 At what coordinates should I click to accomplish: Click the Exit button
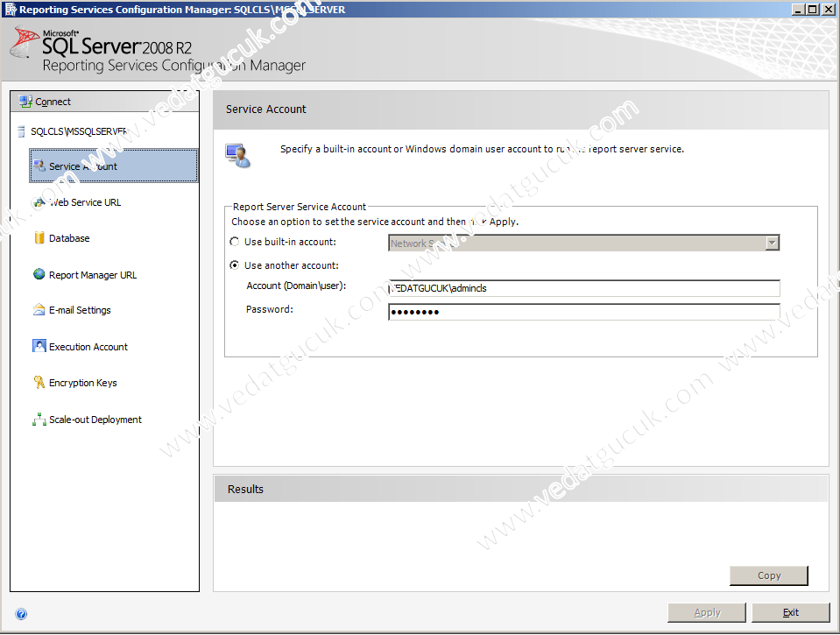pyautogui.click(x=791, y=612)
